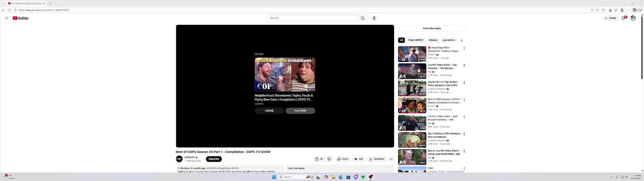The image size is (644, 181).
Task: Open the weather widget on the taskbar
Action: 10,177
